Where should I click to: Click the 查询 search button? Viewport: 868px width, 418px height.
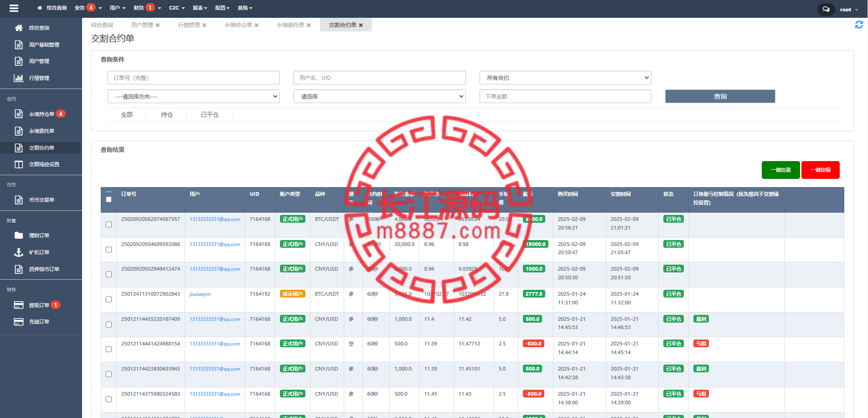point(720,96)
